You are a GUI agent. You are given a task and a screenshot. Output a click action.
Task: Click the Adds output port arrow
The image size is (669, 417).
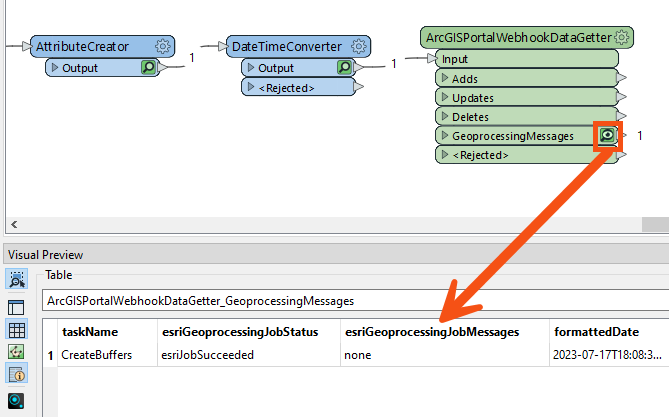click(621, 78)
